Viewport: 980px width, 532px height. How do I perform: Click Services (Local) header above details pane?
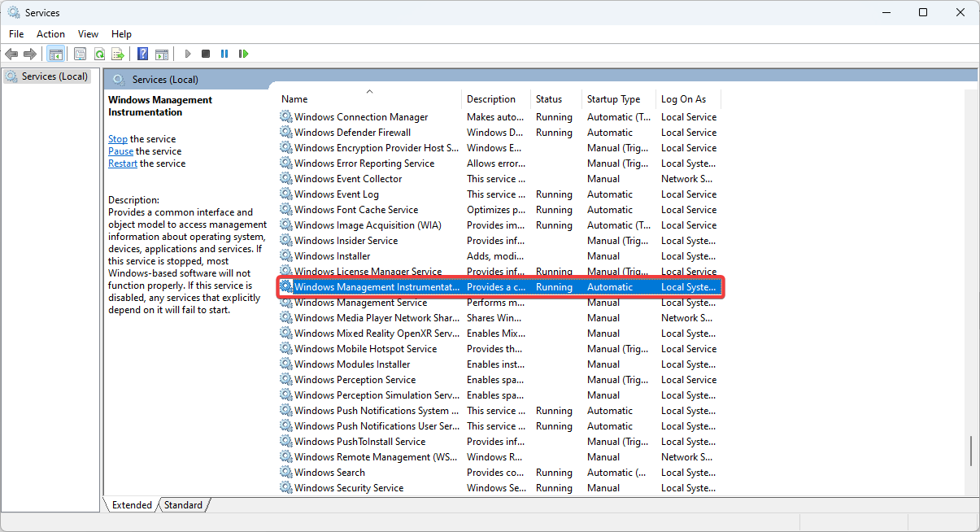pyautogui.click(x=165, y=79)
